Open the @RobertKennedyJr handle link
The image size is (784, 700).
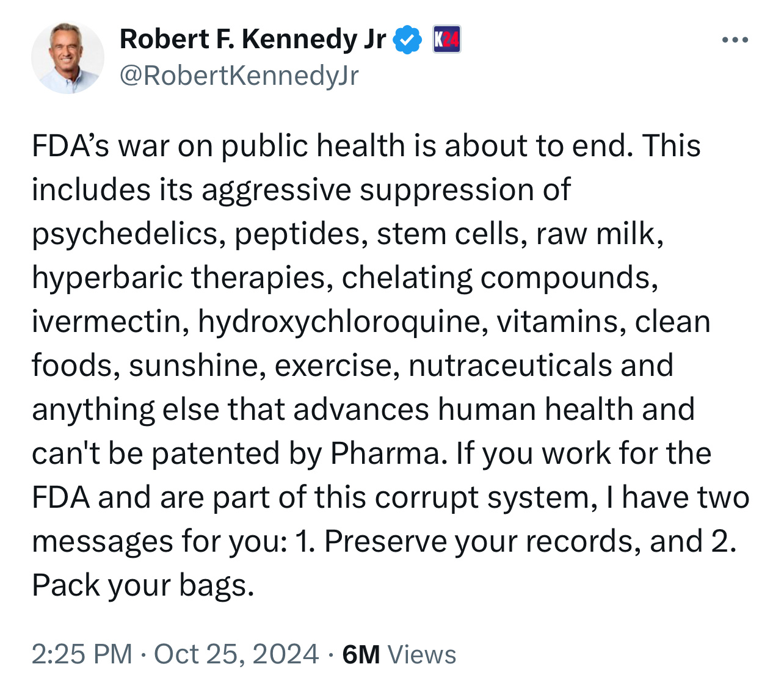tap(239, 75)
